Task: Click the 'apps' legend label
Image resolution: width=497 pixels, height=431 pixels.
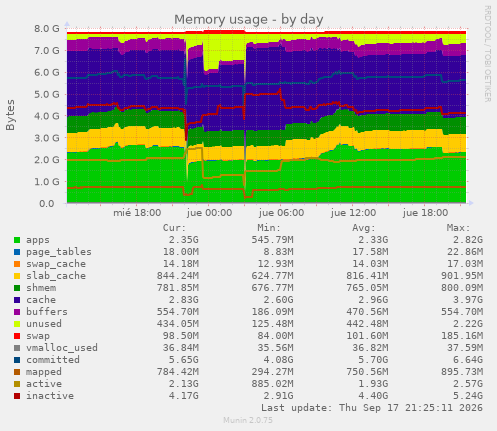Action: pos(38,240)
